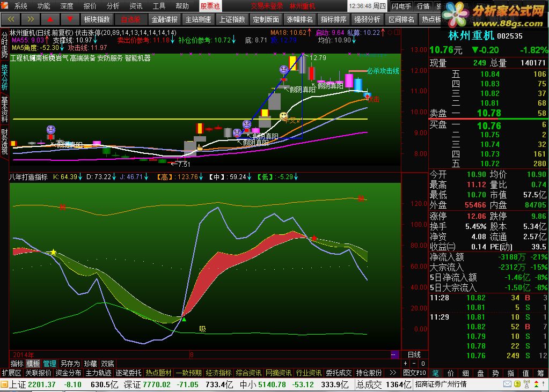Click the 闪电手 button
549x392 pixels.
[x=401, y=6]
